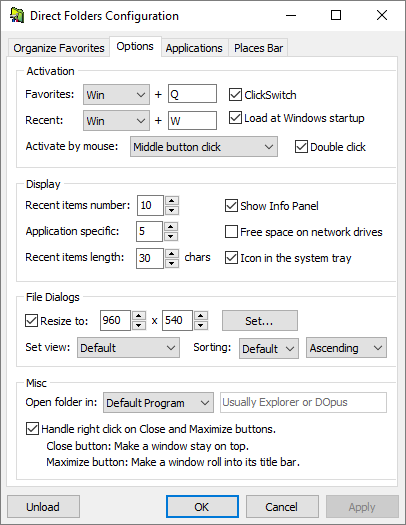Image resolution: width=406 pixels, height=525 pixels.
Task: Increase resize width with up arrow
Action: [139, 316]
